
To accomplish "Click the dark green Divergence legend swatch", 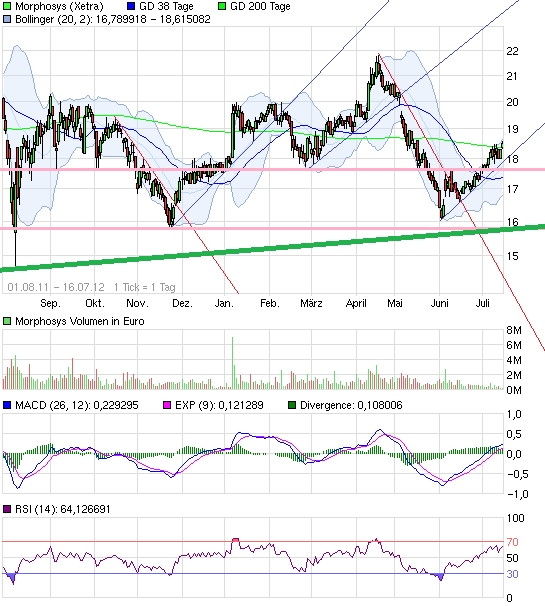I will 292,405.
